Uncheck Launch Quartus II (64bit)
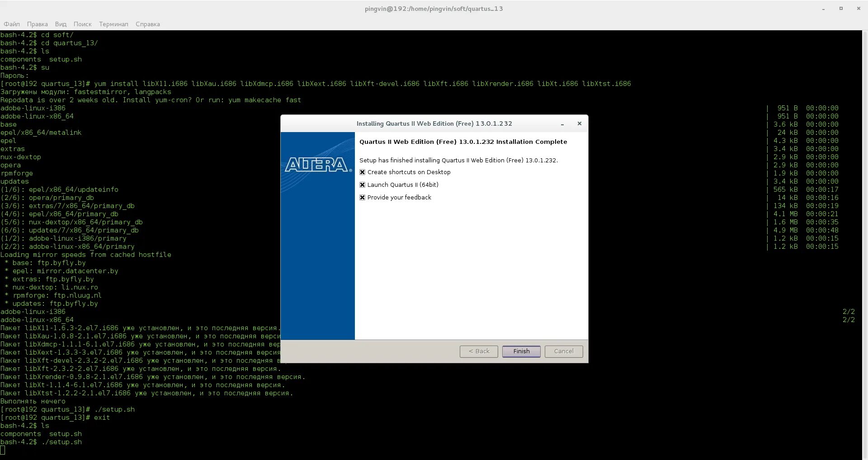 click(x=362, y=185)
